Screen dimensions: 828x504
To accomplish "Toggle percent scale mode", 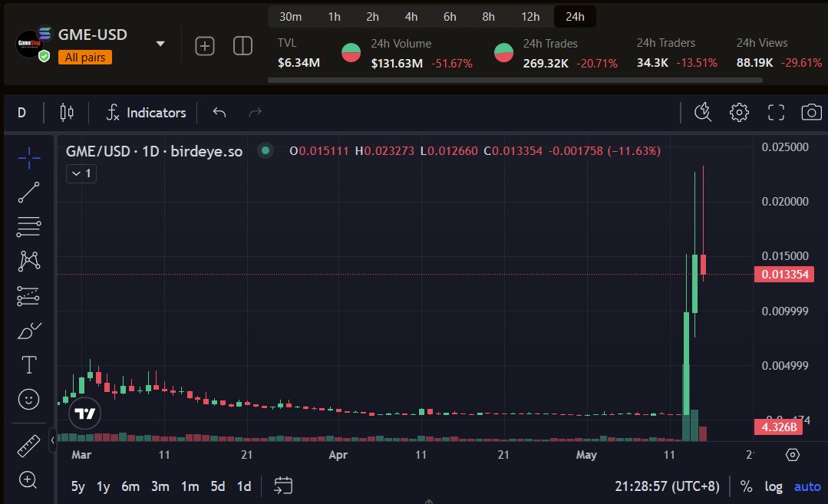I will click(x=746, y=486).
